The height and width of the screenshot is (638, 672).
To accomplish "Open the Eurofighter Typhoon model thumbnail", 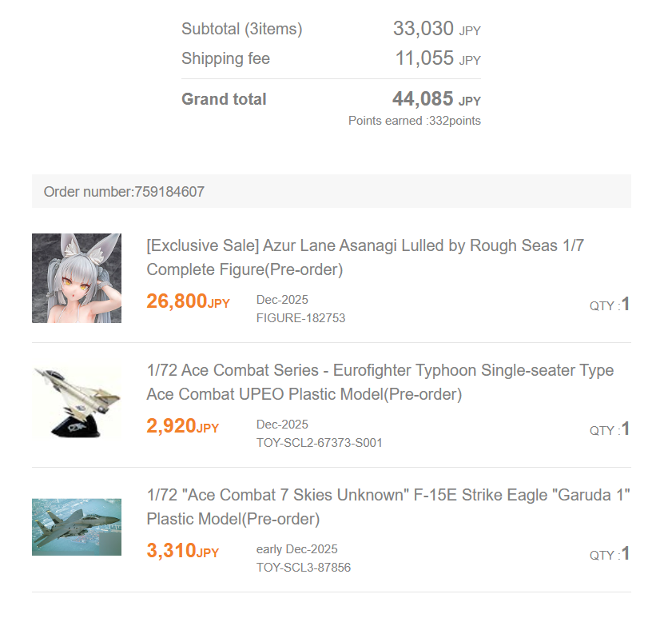I will coord(77,403).
